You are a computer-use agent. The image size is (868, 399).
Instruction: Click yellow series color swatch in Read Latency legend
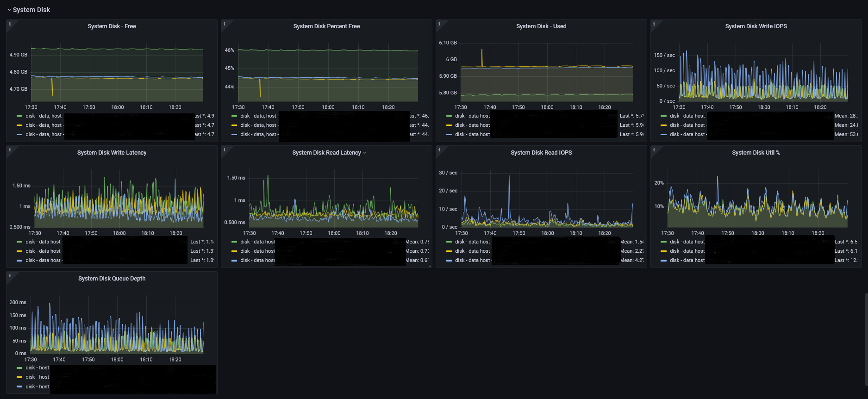[x=234, y=251]
